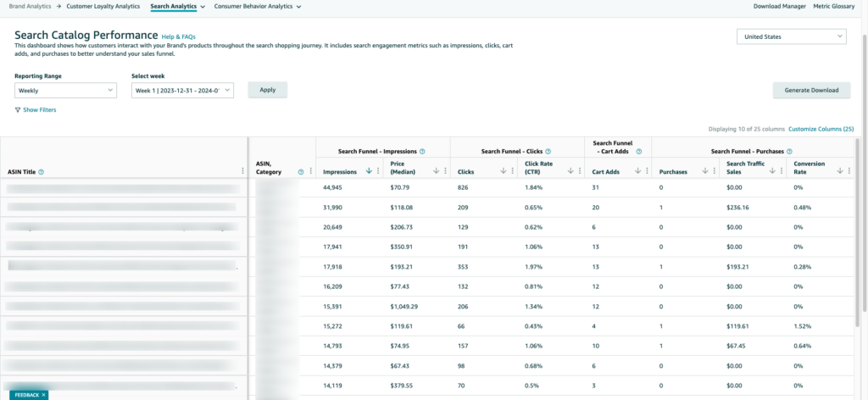Click Search Funnel - Impressions help icon
The width and height of the screenshot is (868, 400).
click(422, 151)
